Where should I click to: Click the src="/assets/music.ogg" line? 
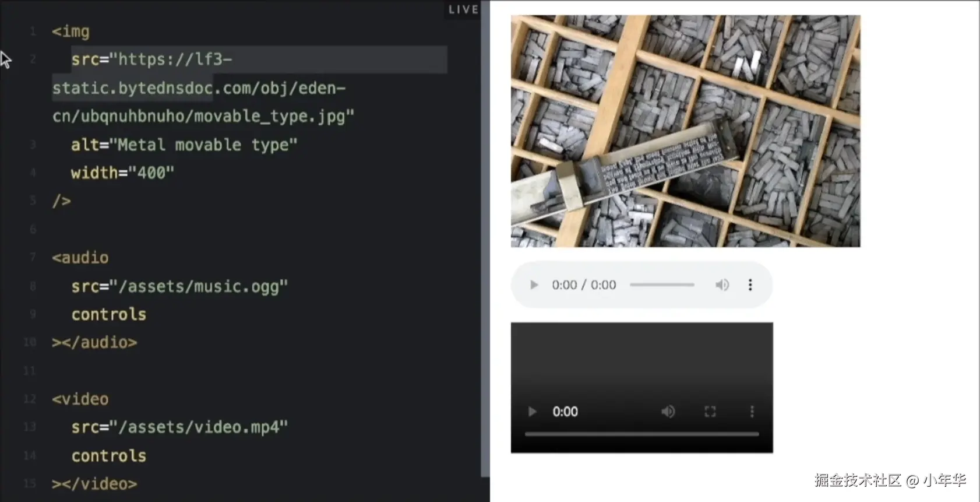[x=179, y=286]
